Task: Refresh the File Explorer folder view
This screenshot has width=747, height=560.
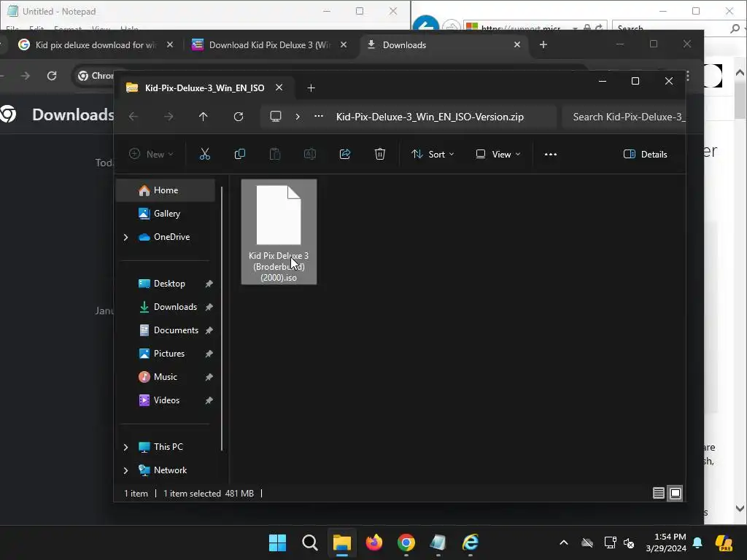Action: [x=239, y=117]
